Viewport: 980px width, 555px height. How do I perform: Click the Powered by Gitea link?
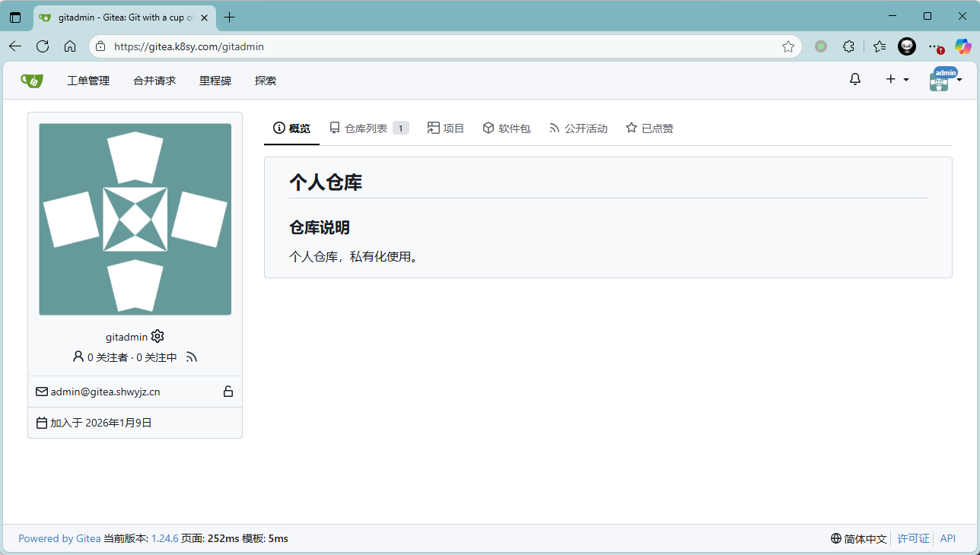[59, 538]
